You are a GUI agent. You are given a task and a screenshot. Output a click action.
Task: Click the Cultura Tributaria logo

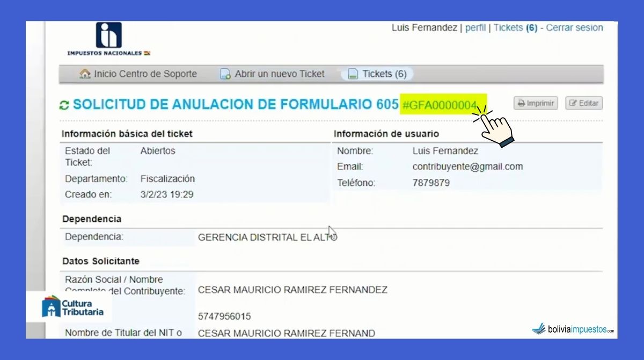coord(72,307)
